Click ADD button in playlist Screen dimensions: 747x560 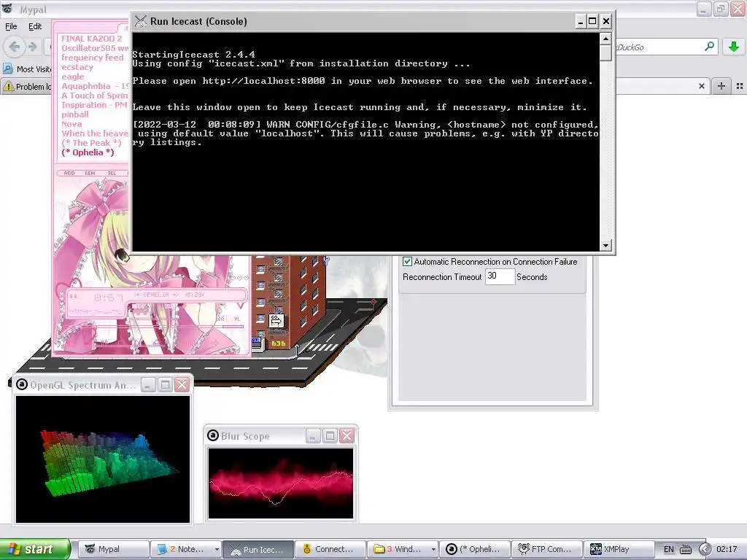[69, 173]
